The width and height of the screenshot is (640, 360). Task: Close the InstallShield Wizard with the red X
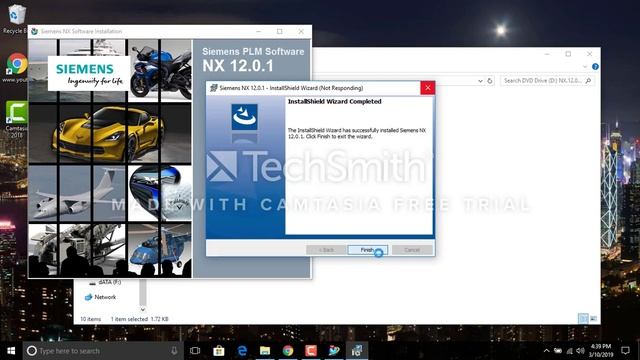pyautogui.click(x=427, y=88)
